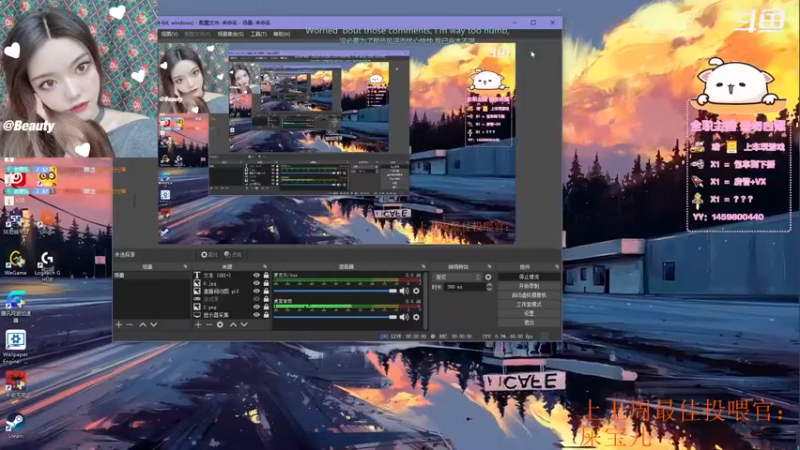Screen dimensions: 800x450
Task: Open Logitech G HUB desktop shortcut
Action: pos(47,266)
